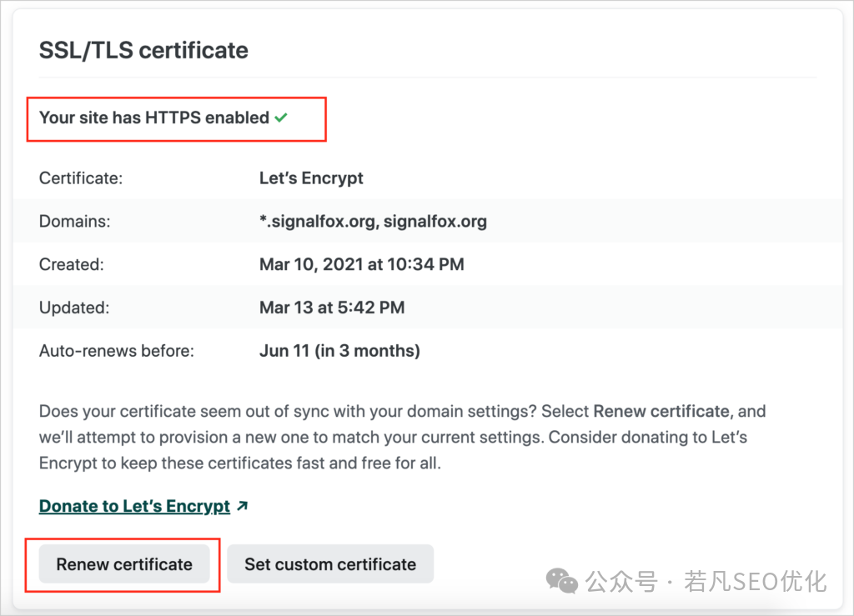854x616 pixels.
Task: Click the "Certificate:" row label
Action: click(81, 178)
